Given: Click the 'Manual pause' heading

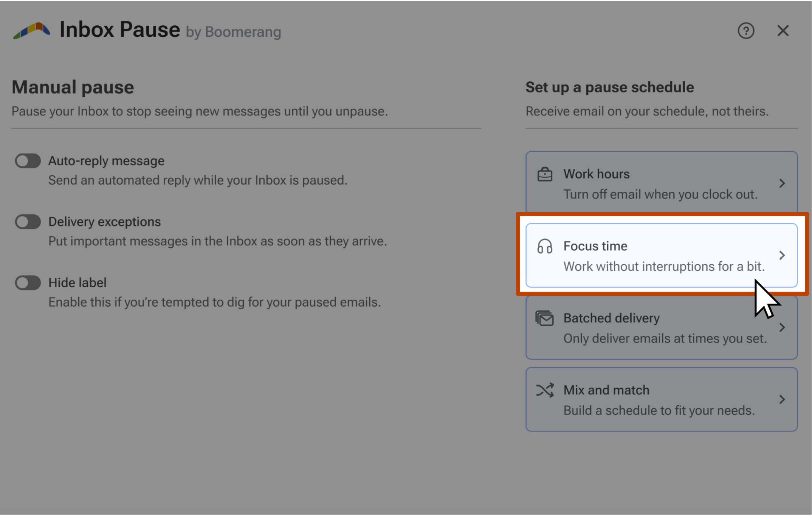Looking at the screenshot, I should (73, 87).
